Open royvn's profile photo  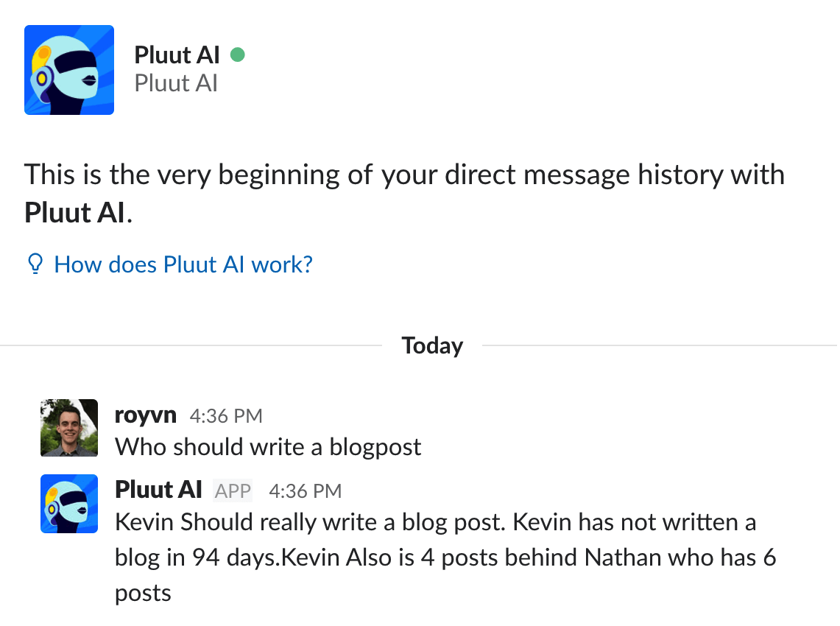(69, 428)
